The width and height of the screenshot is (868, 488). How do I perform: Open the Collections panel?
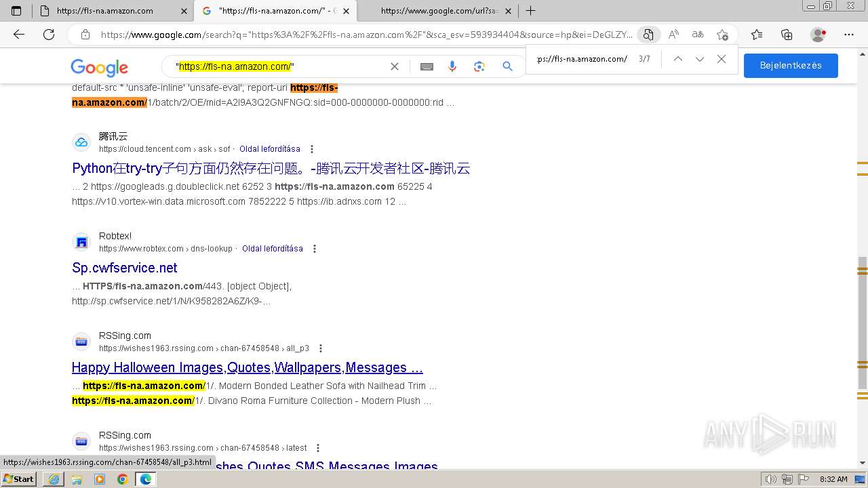click(787, 35)
